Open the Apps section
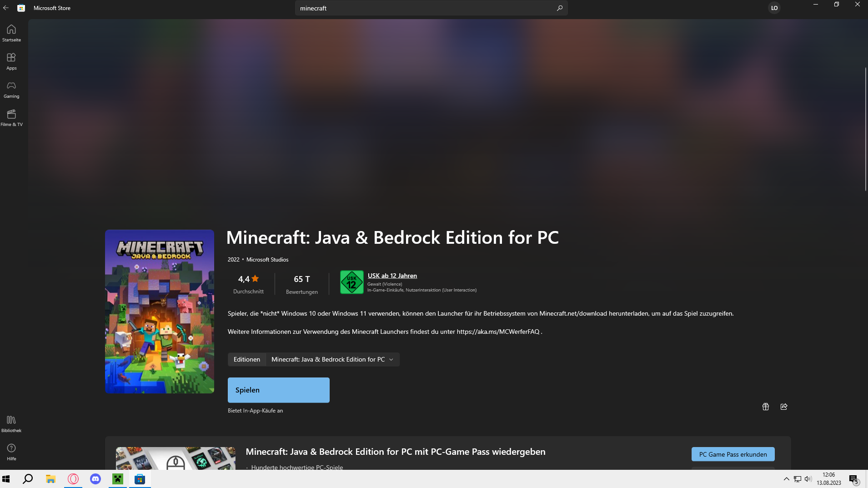 [11, 61]
